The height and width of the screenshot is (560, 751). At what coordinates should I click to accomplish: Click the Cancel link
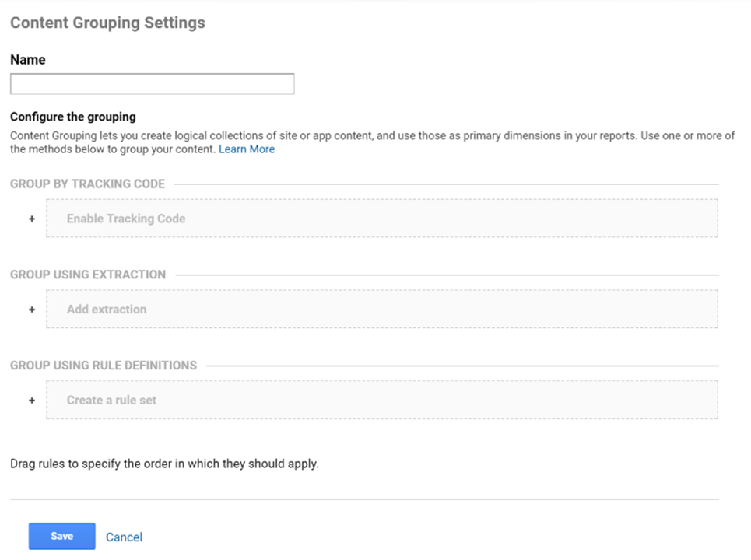coord(124,537)
